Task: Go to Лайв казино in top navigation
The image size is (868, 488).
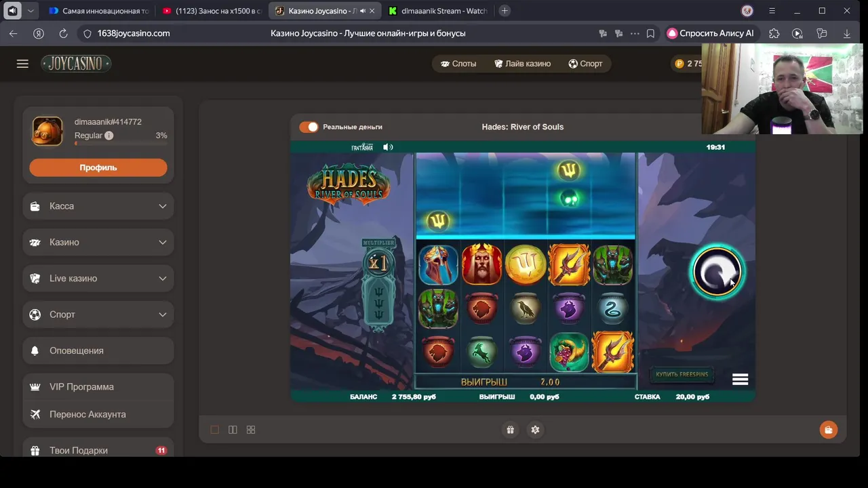Action: pos(522,64)
